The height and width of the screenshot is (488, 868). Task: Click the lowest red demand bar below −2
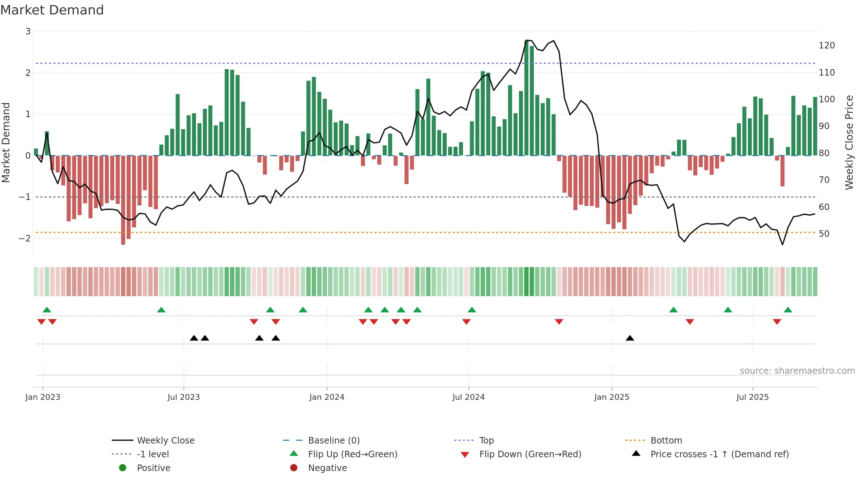click(123, 200)
